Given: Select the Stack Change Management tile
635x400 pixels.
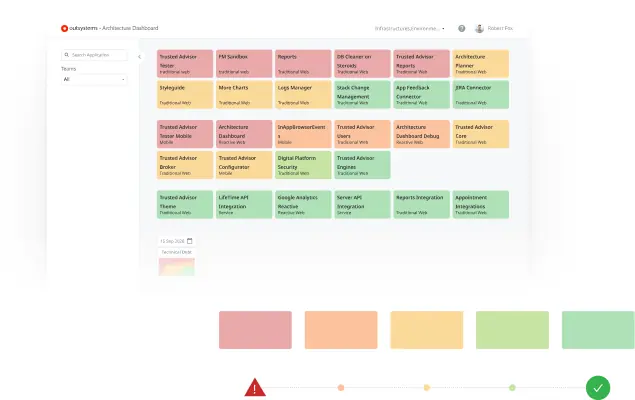Looking at the screenshot, I should coord(362,94).
